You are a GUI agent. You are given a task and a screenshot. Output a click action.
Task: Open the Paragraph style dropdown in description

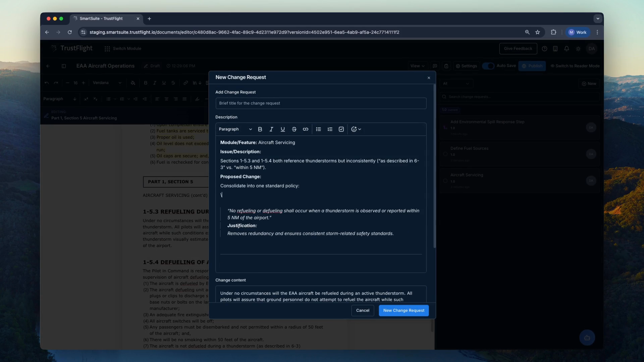235,129
